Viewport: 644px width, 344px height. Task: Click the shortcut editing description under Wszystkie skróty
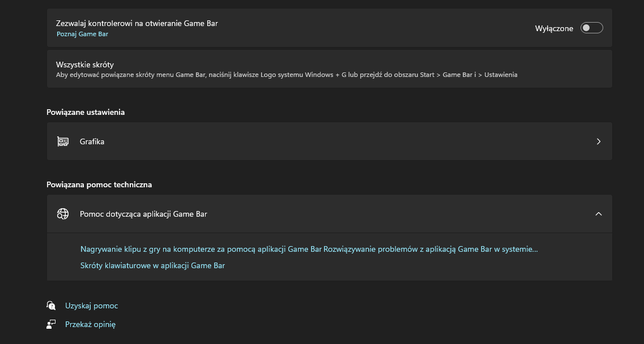287,75
